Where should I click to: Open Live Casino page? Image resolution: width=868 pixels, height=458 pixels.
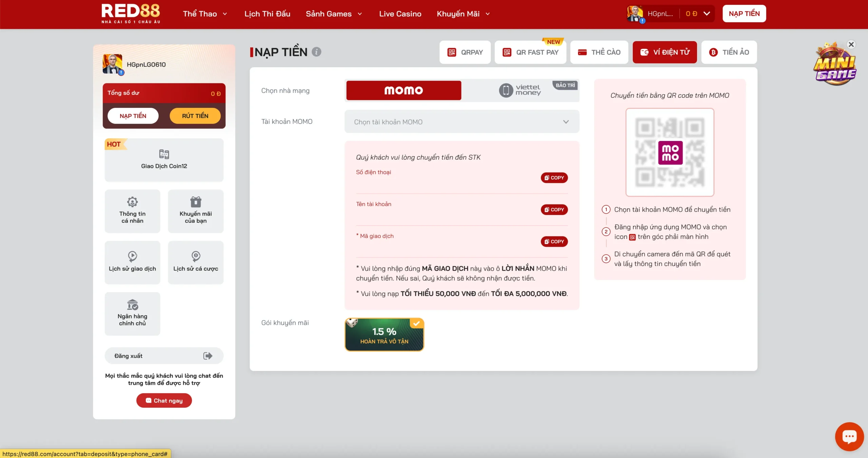click(400, 14)
